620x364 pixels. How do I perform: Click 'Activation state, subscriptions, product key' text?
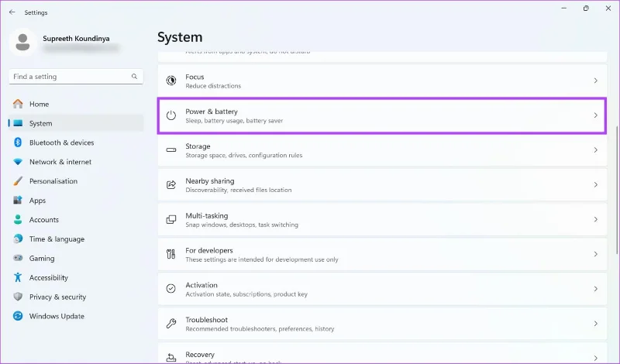[x=246, y=294]
